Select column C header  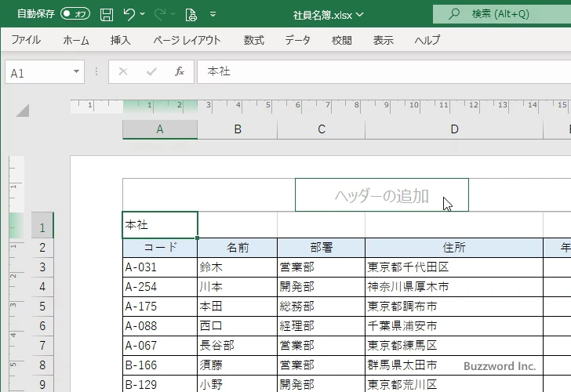click(x=322, y=129)
